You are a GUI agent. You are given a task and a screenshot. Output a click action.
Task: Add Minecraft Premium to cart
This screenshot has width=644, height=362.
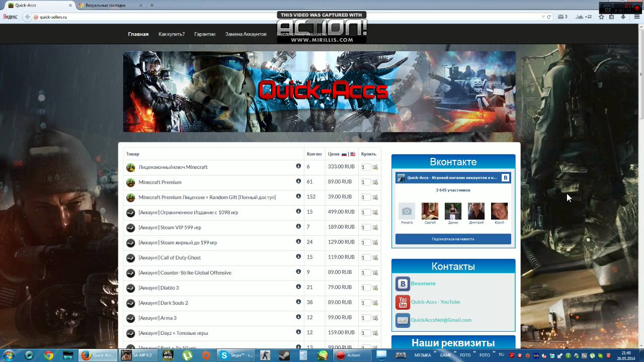(x=375, y=182)
